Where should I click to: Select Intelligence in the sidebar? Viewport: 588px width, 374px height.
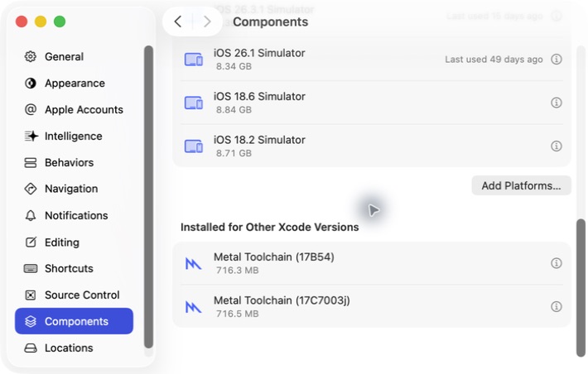point(74,136)
